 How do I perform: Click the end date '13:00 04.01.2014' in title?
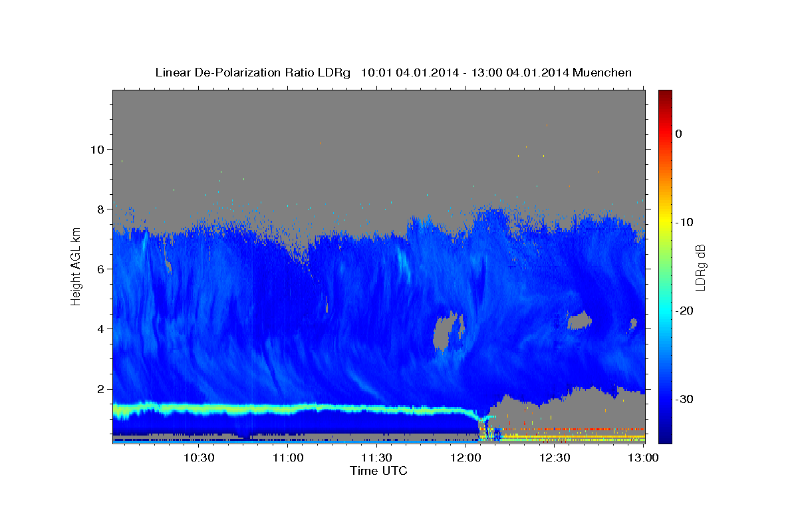click(519, 72)
